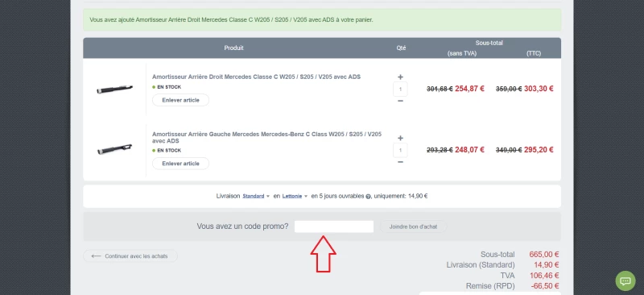The image size is (644, 295).
Task: Click the Livraison (Standard) 14,90 € value
Action: click(x=547, y=265)
